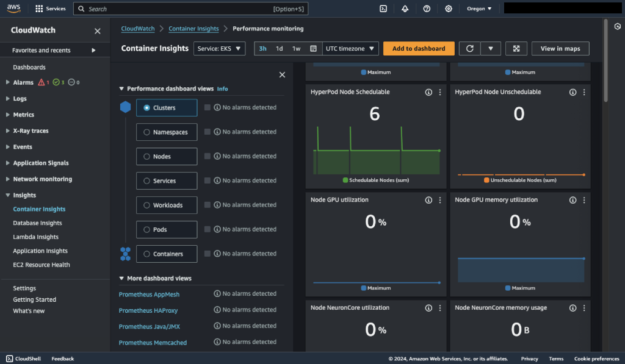Open Dashboards in navigation

29,67
